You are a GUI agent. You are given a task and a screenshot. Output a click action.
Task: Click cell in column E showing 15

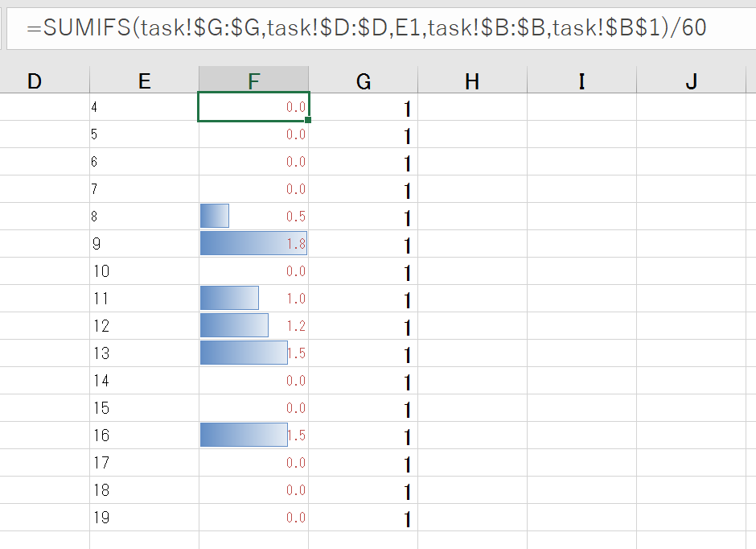[x=144, y=407]
